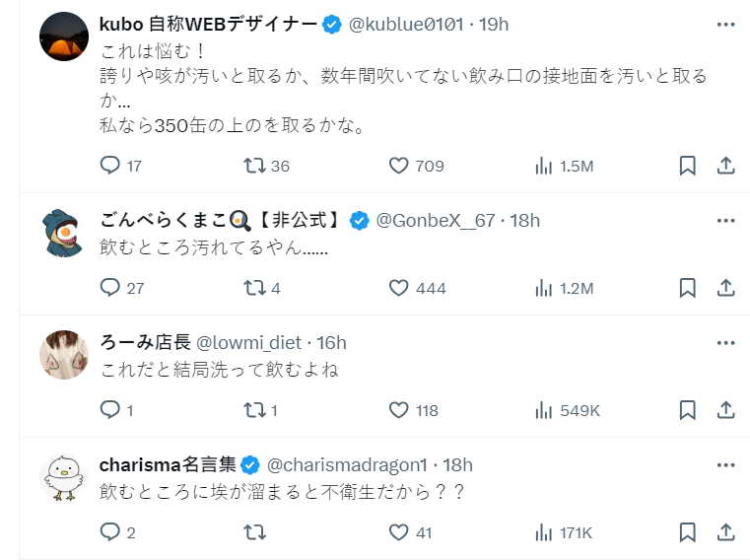Open more options on ごんべらくまこ's tweet
Screen dimensions: 750x560
click(x=725, y=220)
